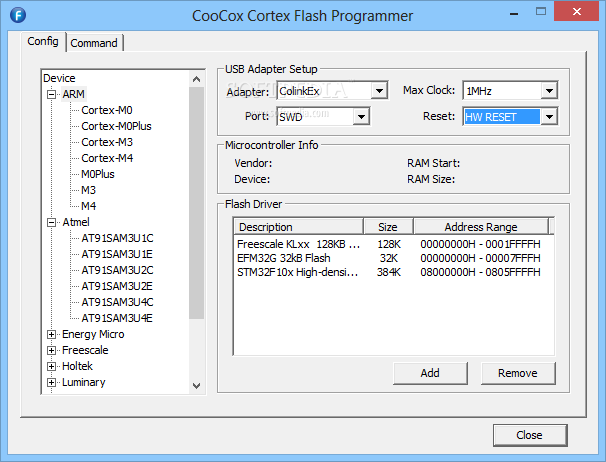The image size is (606, 462).
Task: Select the Freescale KLxx 128KB driver row
Action: pos(393,244)
